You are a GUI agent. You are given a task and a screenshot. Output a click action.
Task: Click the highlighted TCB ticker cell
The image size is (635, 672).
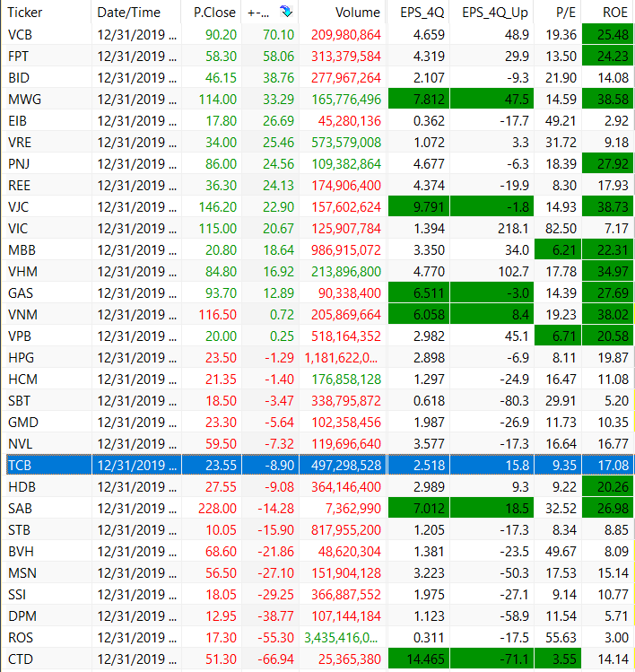pos(19,465)
